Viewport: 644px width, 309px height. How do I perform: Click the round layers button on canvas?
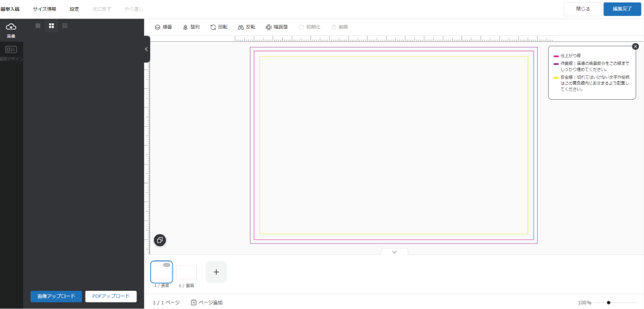pyautogui.click(x=160, y=240)
